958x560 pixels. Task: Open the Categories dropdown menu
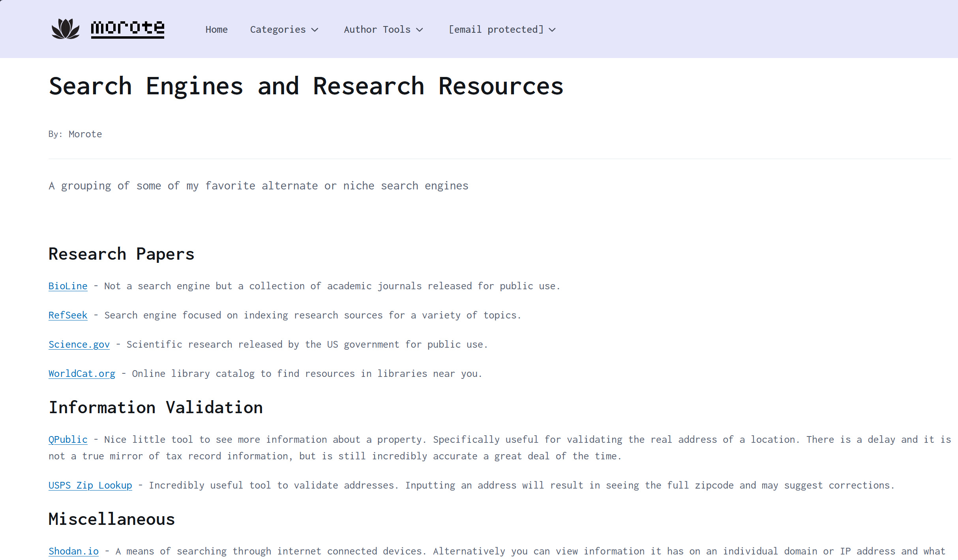coord(283,29)
